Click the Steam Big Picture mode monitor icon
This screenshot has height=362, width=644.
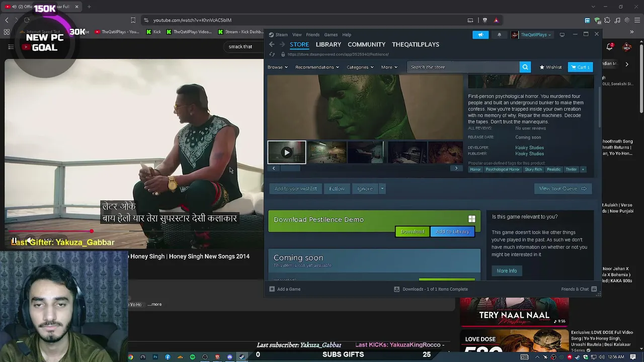[562, 35]
